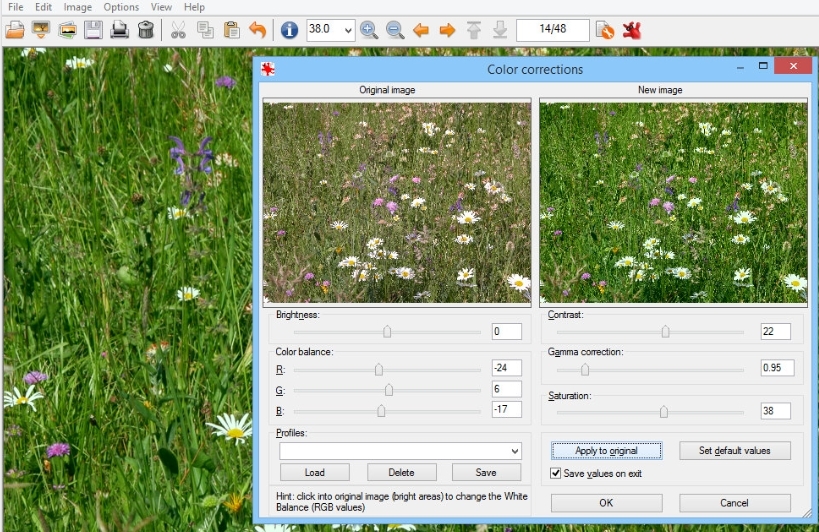
Task: Open the zoom level 38.0 dropdown
Action: pos(348,30)
